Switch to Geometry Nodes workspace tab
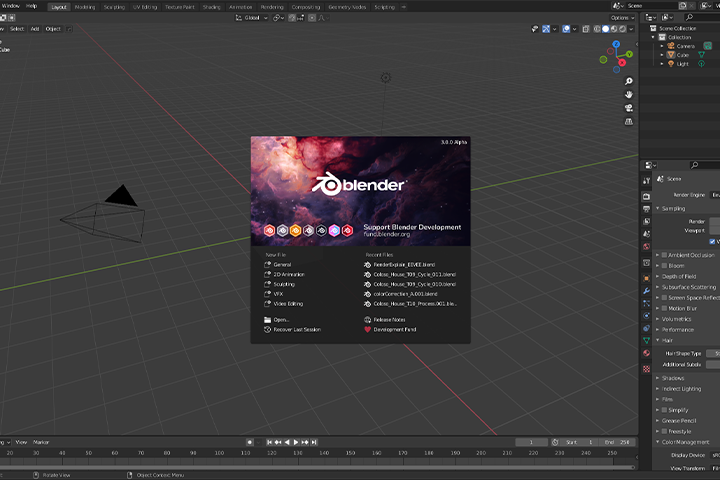 (x=347, y=7)
